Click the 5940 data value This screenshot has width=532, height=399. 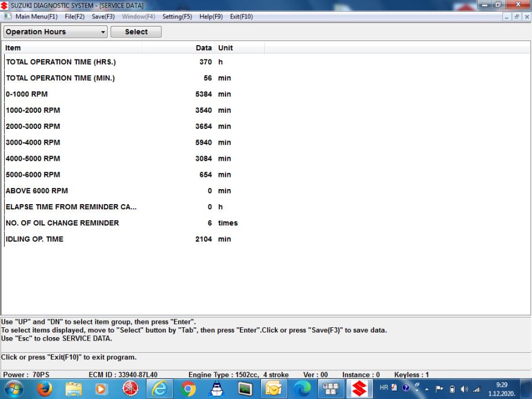pyautogui.click(x=204, y=142)
